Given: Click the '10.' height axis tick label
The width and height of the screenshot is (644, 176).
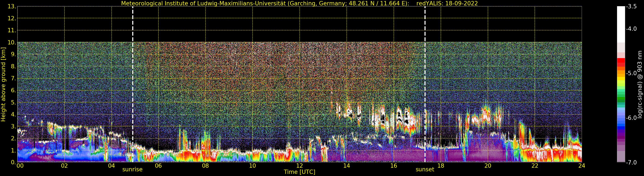Looking at the screenshot, I should click(x=12, y=43).
